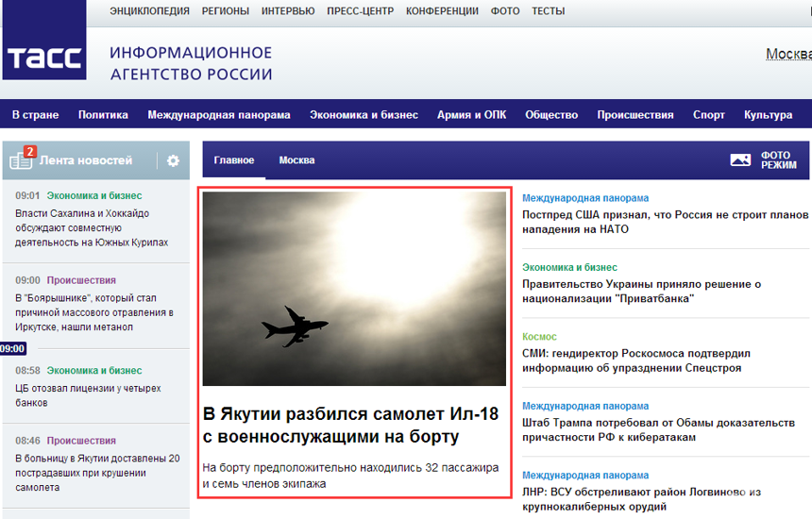Image resolution: width=812 pixels, height=519 pixels.
Task: Click the news feed icon with badge 2
Action: coord(23,159)
